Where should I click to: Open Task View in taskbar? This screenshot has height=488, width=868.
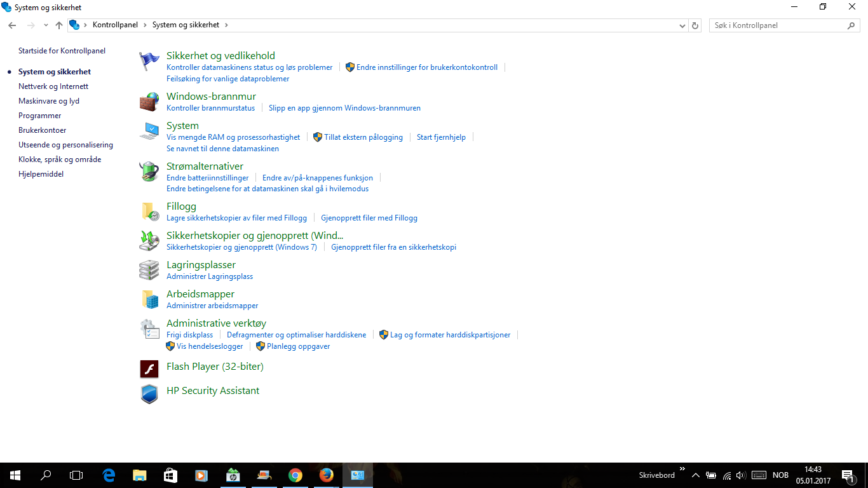pos(76,475)
